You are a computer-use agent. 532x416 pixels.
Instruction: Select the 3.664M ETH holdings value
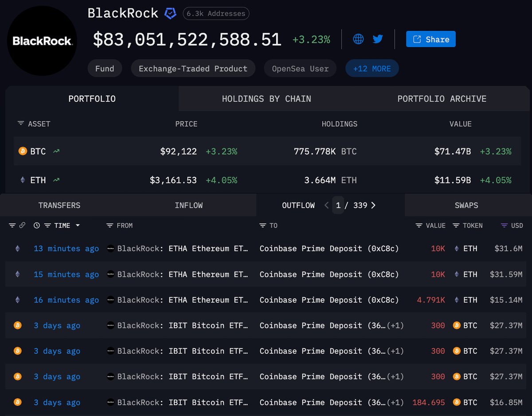[330, 180]
